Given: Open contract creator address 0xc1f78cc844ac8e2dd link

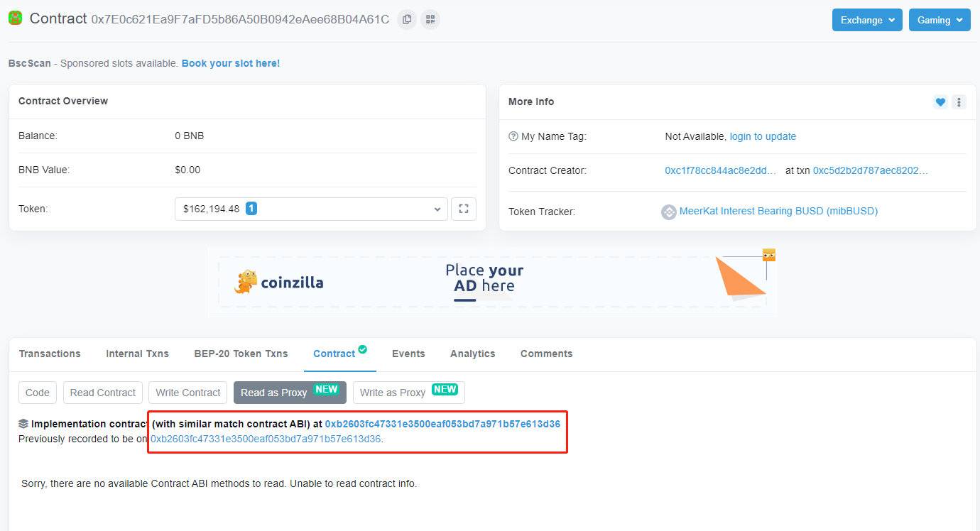Looking at the screenshot, I should (x=721, y=170).
